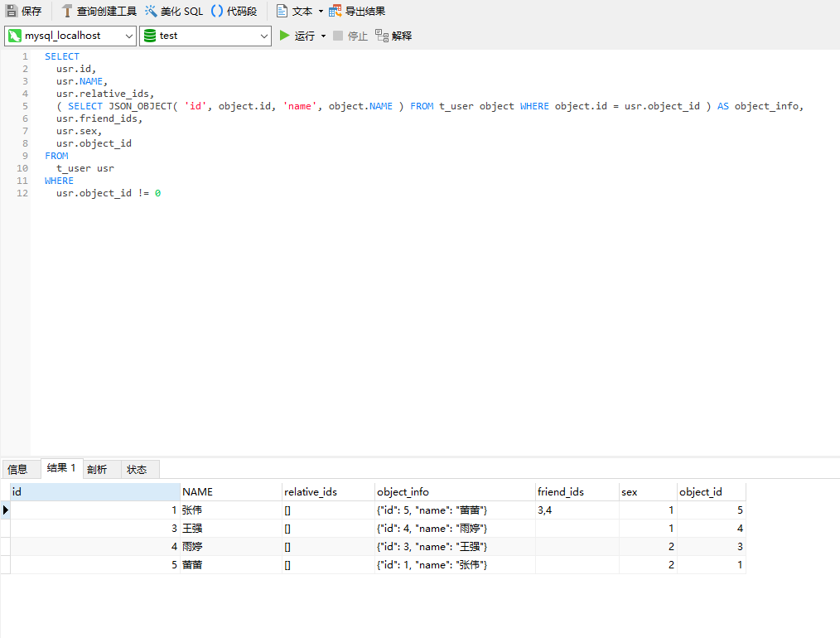Click object_info cell with "id": 5
This screenshot has width=840, height=638.
coord(455,510)
